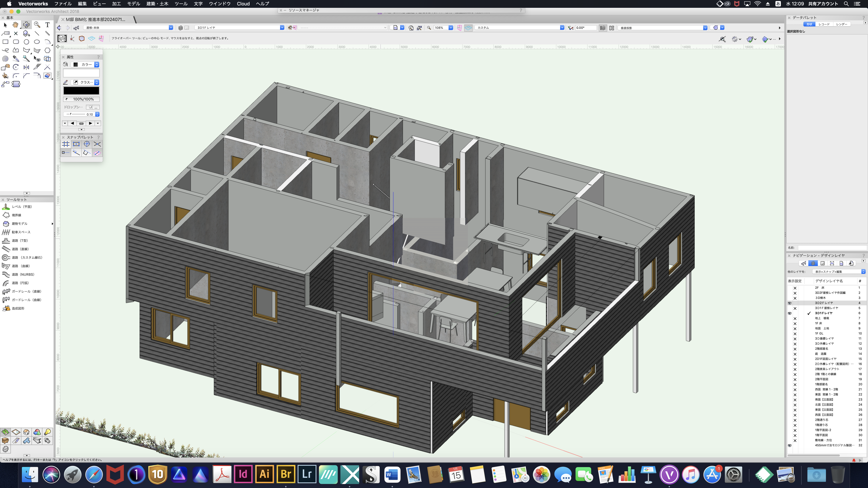Click the 100%/100% opacity button
The width and height of the screenshot is (868, 488).
click(x=81, y=99)
